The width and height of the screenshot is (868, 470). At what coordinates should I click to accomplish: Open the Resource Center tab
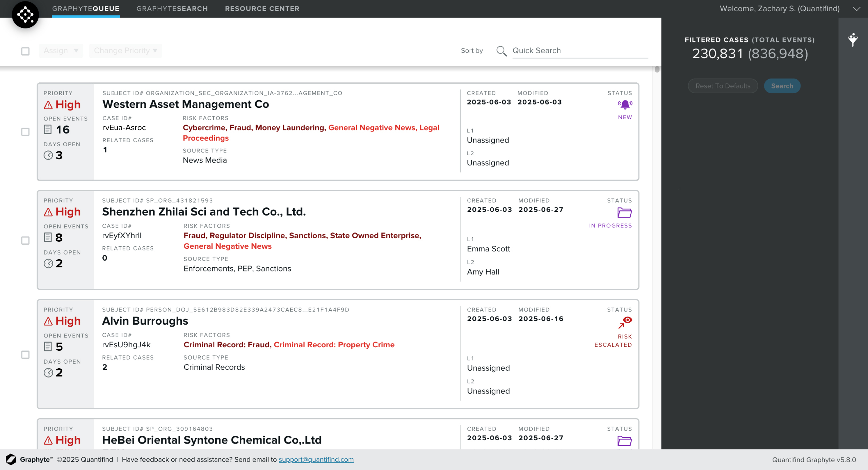[x=262, y=9]
